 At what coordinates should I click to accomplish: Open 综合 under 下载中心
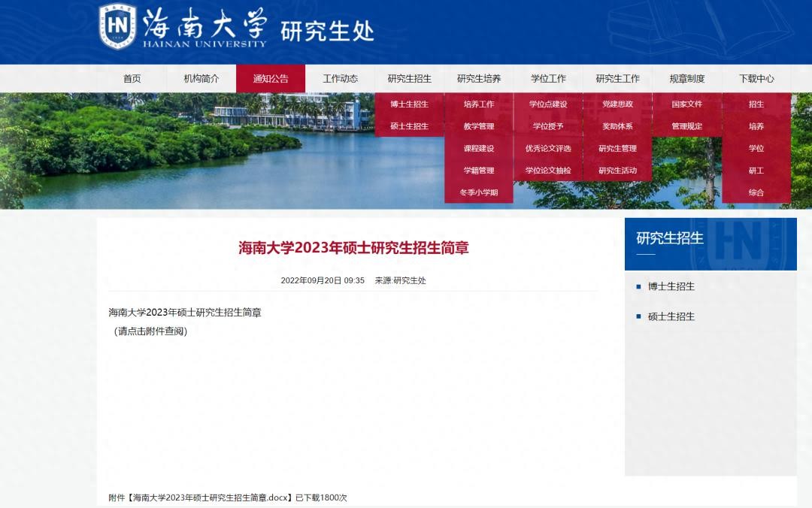point(756,192)
